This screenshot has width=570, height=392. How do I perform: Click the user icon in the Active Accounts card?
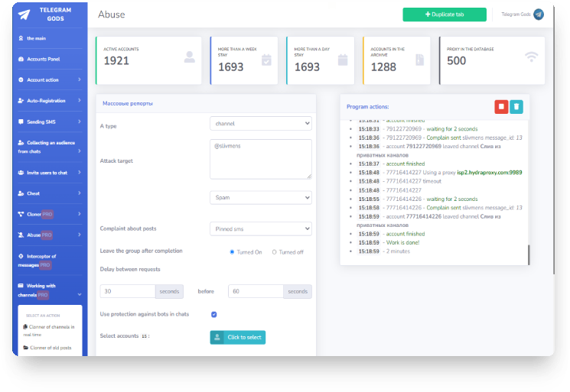[x=190, y=57]
